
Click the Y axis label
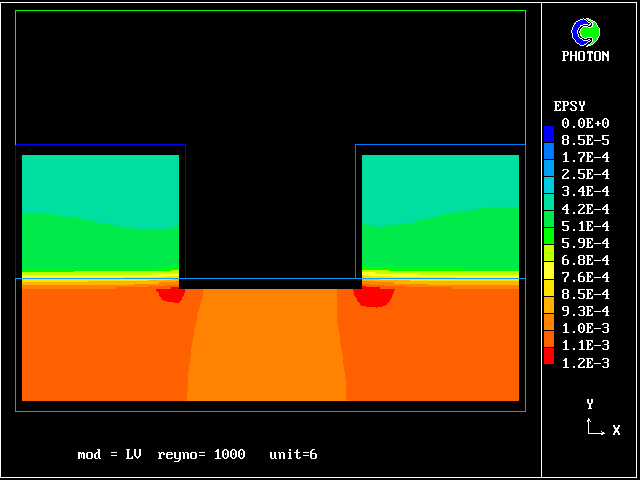[590, 404]
